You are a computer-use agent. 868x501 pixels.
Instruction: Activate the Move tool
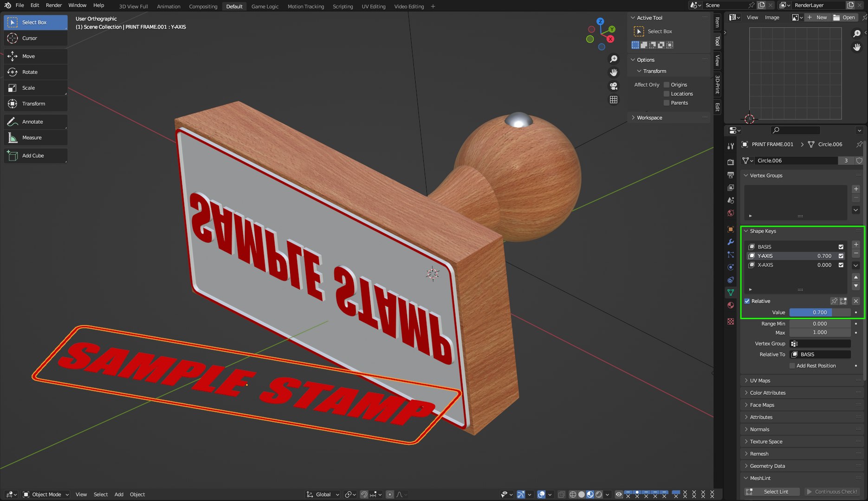tap(36, 56)
